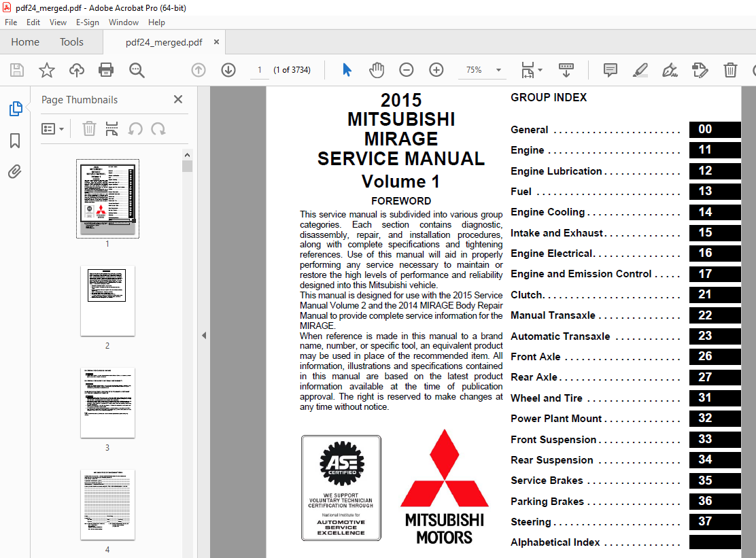
Task: Select page 4 thumbnail
Action: pos(107,505)
